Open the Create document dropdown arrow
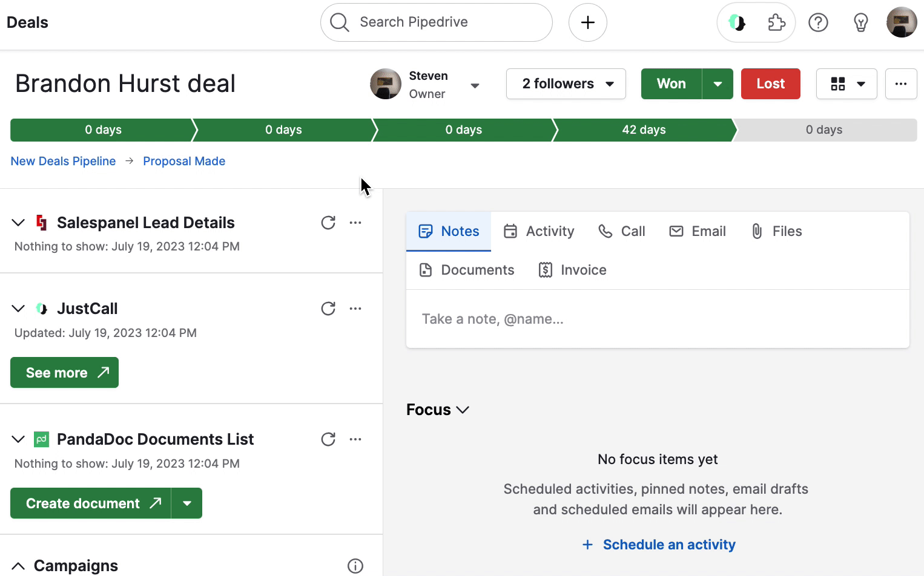The image size is (924, 576). (x=187, y=503)
